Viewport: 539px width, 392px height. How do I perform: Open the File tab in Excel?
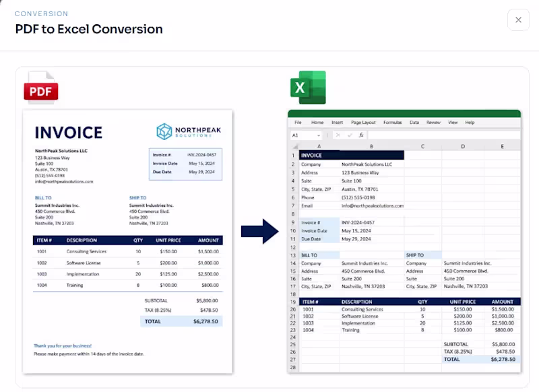[298, 123]
